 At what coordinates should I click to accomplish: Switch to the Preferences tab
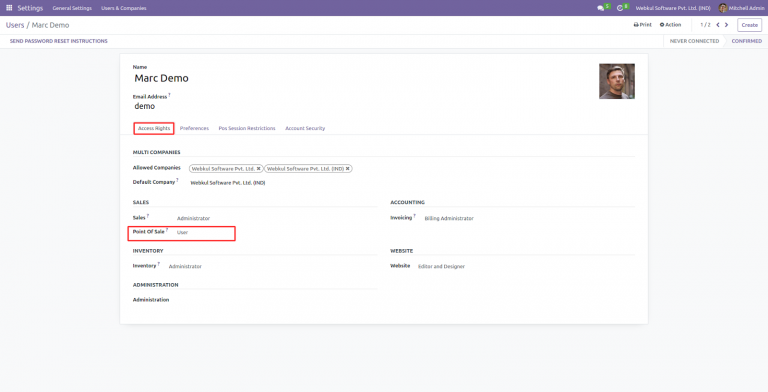pyautogui.click(x=194, y=128)
